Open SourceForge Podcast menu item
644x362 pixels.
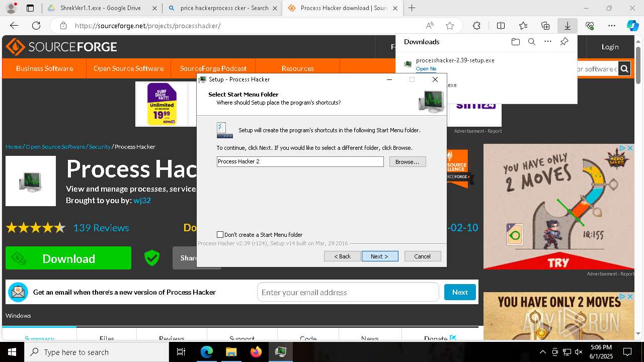[213, 68]
